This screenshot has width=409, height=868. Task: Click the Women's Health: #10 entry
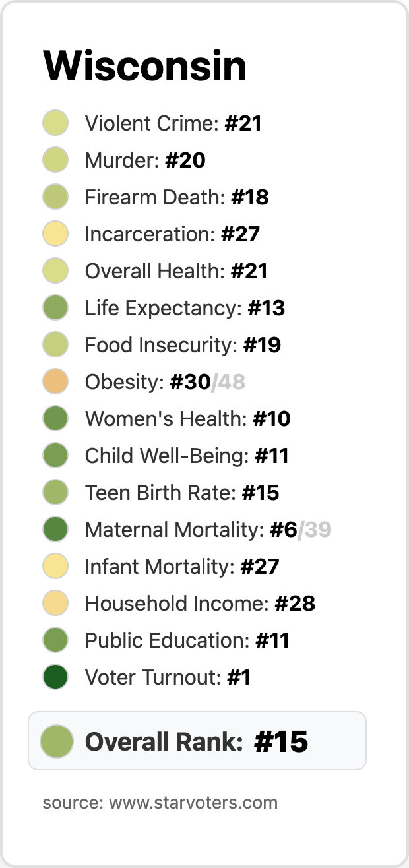pos(187,419)
